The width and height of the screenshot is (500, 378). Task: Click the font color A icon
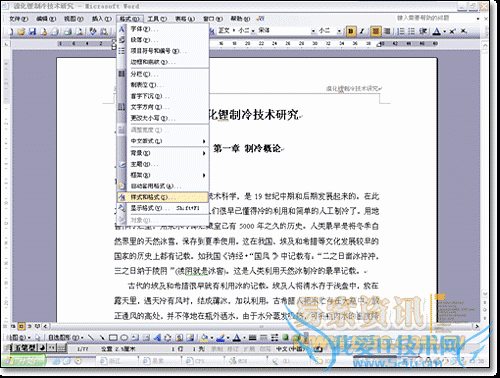coord(436,31)
